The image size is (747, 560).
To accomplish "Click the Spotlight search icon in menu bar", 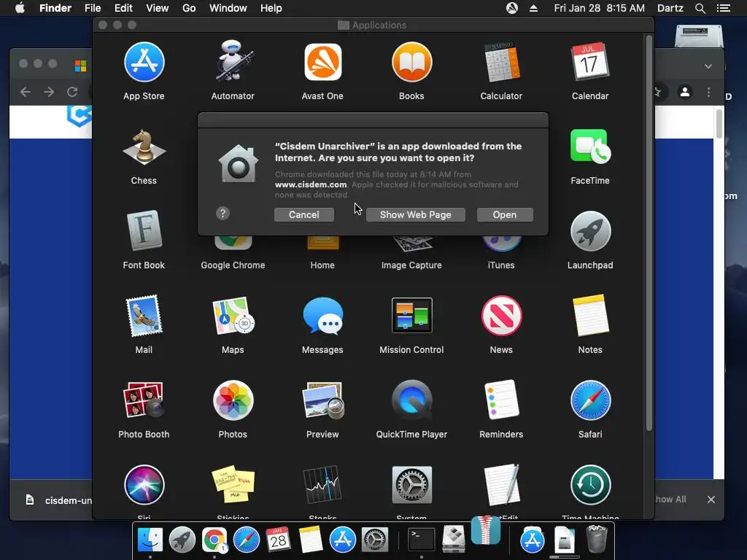I will [x=700, y=8].
